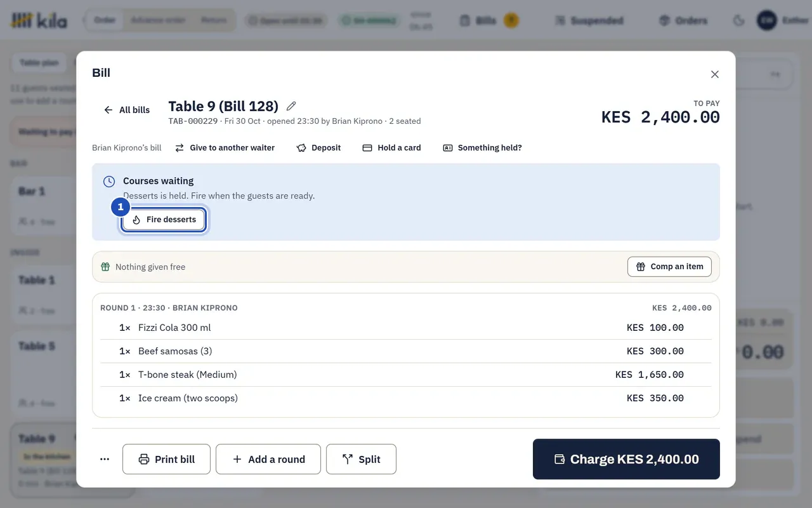This screenshot has width=812, height=508.
Task: Click the gift icon beside Nothing given free
Action: [106, 267]
